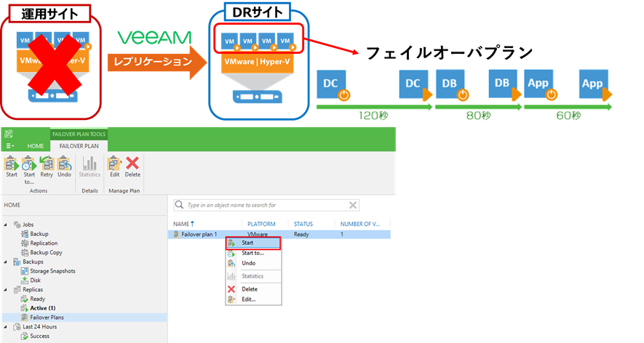Image resolution: width=644 pixels, height=343 pixels.
Task: Select Disk under Backups
Action: pyautogui.click(x=36, y=281)
